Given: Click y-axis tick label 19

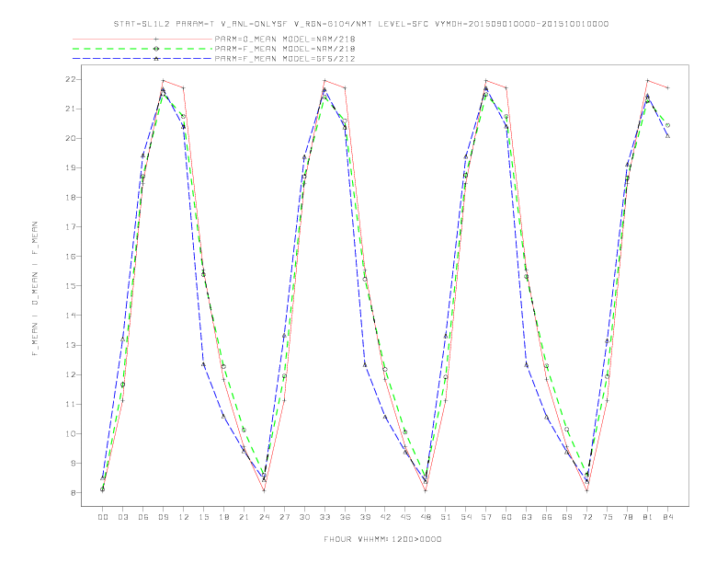Looking at the screenshot, I should (x=71, y=167).
